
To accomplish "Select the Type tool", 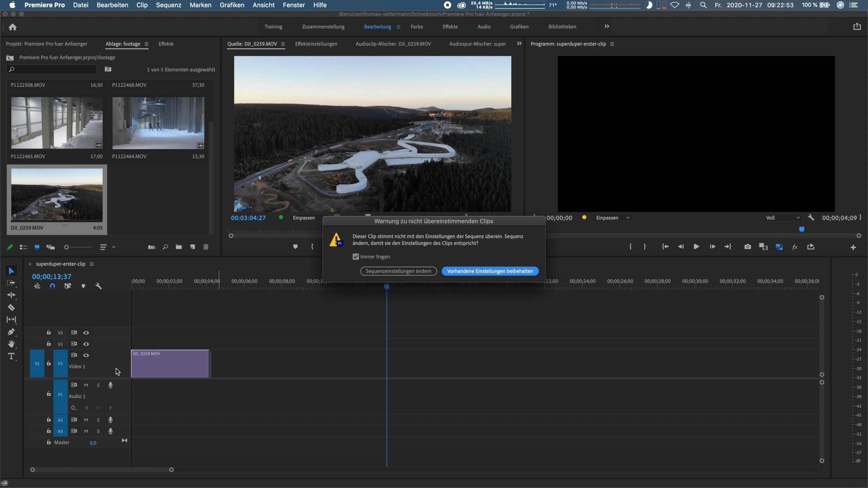I will click(x=11, y=356).
